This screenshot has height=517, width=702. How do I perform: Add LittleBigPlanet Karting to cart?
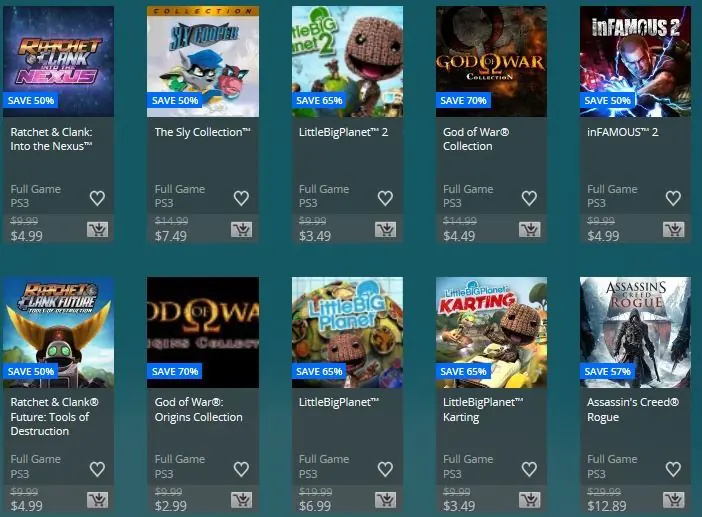click(530, 500)
